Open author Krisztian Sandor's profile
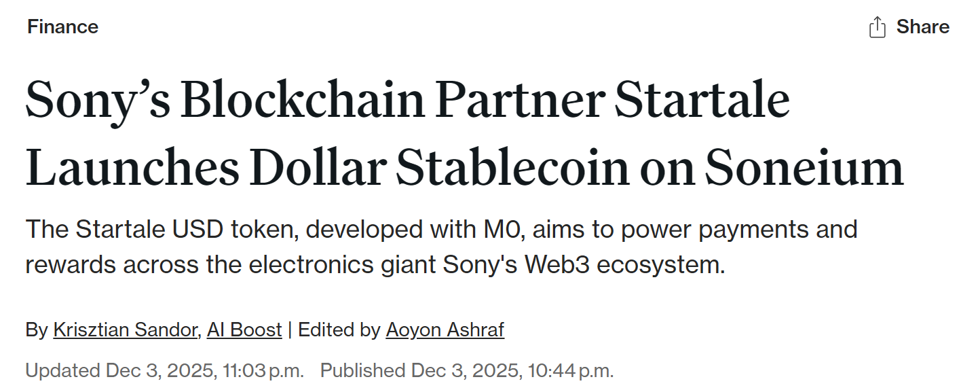Image resolution: width=980 pixels, height=390 pixels. [126, 330]
